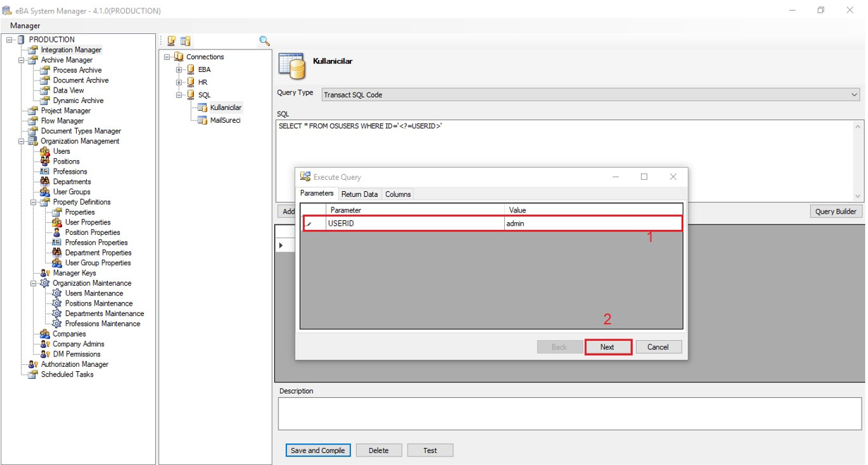Click the first toolbar icon above Connections
Image resolution: width=868 pixels, height=465 pixels.
coord(171,41)
